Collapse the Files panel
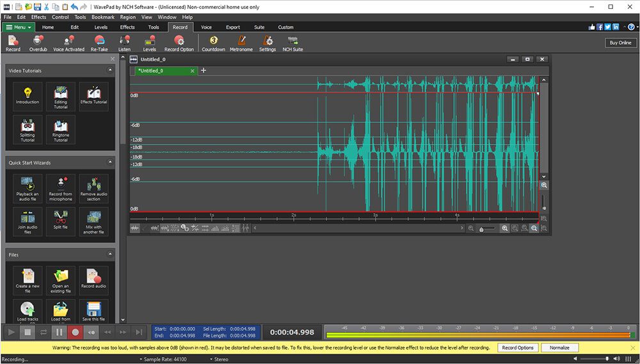 click(110, 254)
